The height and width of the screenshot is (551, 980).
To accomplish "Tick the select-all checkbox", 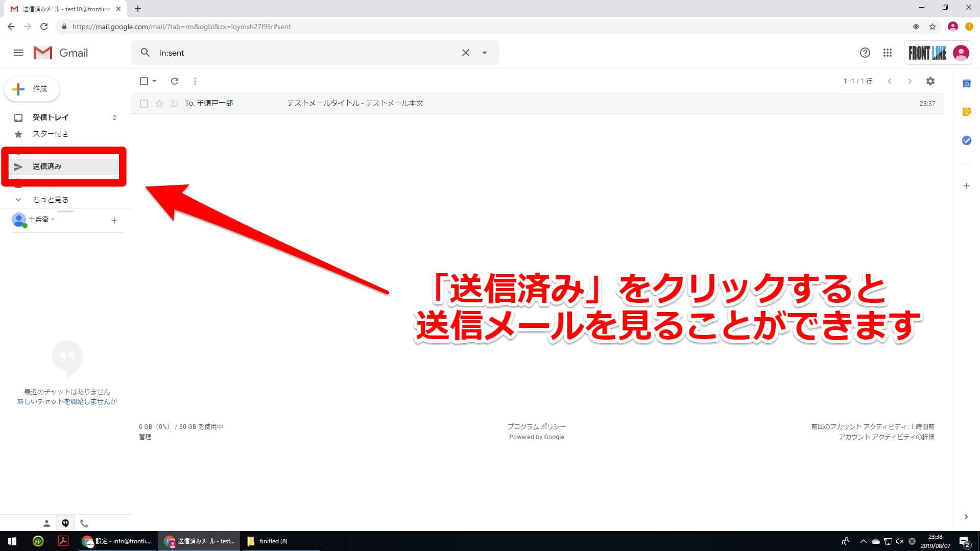I will point(144,81).
